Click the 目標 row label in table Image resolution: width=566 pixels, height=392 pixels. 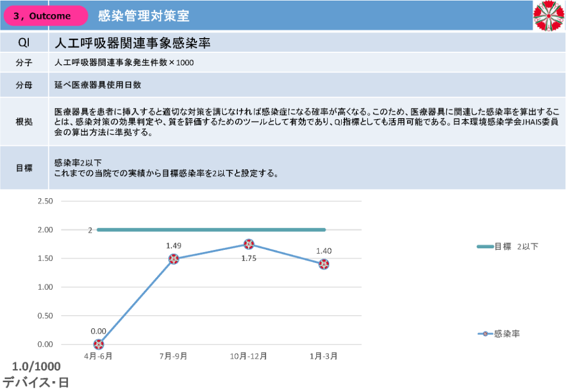click(24, 168)
